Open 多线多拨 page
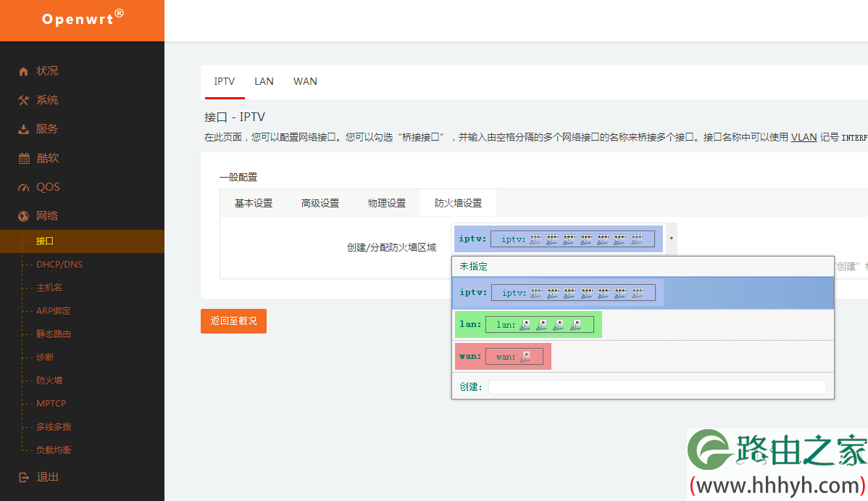Image resolution: width=868 pixels, height=501 pixels. (54, 427)
